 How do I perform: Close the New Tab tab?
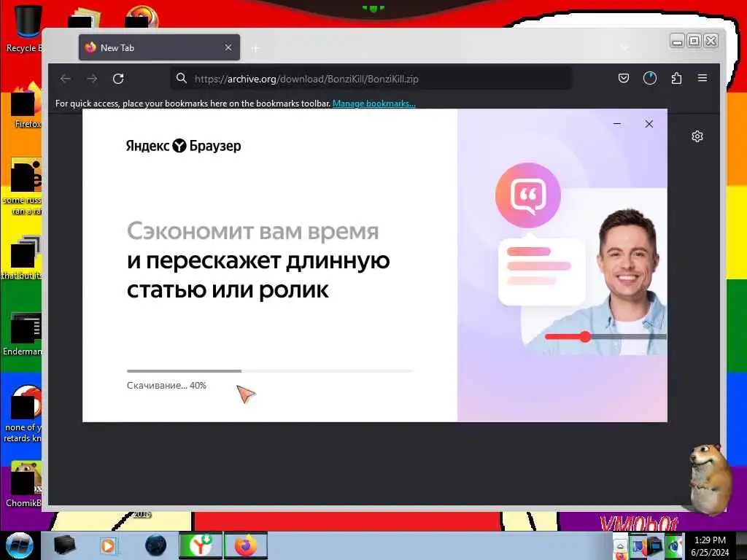coord(228,47)
